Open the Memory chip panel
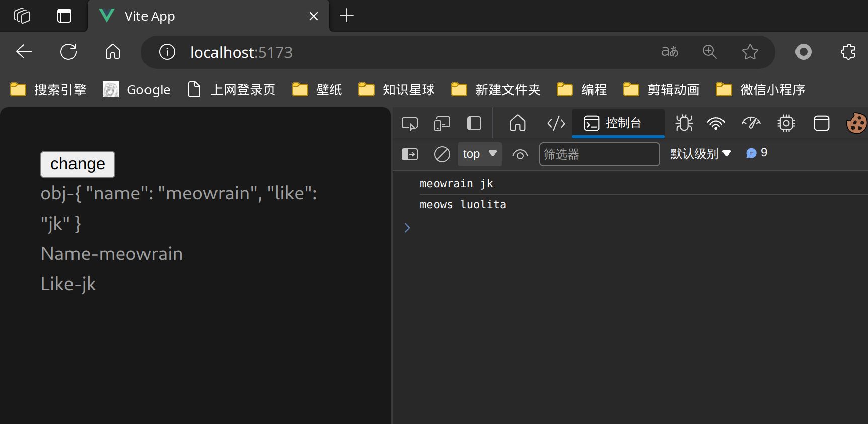The width and height of the screenshot is (868, 424). [x=786, y=123]
